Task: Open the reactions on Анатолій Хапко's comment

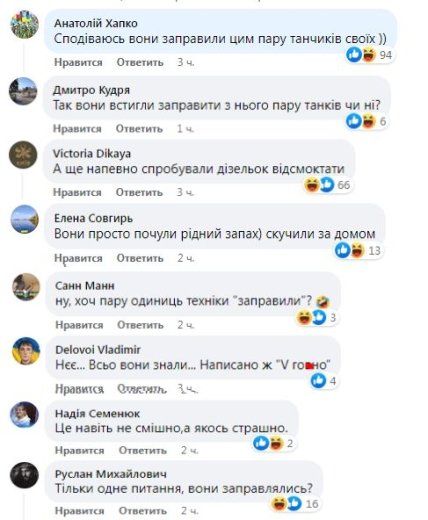Action: click(369, 54)
